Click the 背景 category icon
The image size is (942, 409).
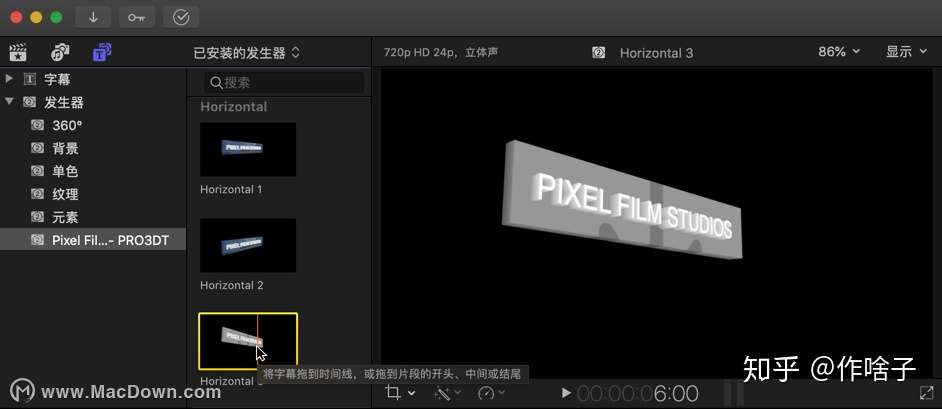pyautogui.click(x=37, y=148)
